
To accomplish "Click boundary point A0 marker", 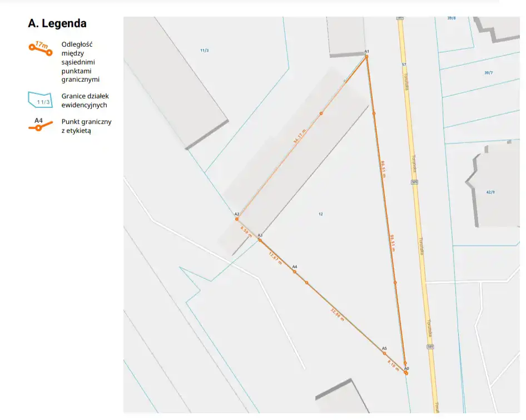I will pos(406,373).
